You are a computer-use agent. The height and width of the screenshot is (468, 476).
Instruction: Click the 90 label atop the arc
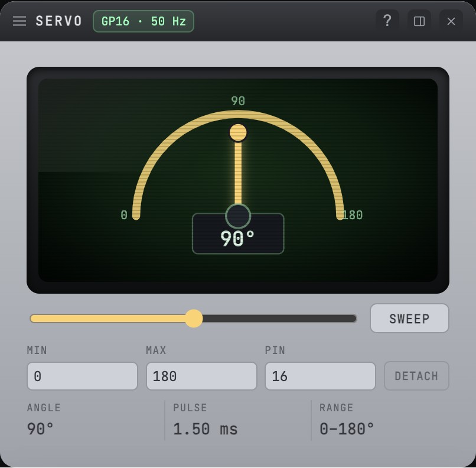pyautogui.click(x=238, y=101)
